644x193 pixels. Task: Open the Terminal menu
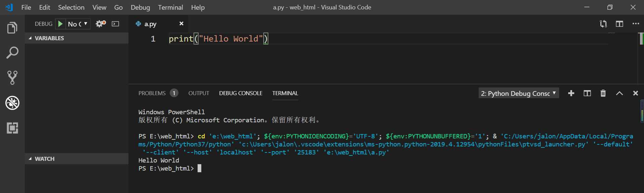pyautogui.click(x=170, y=7)
